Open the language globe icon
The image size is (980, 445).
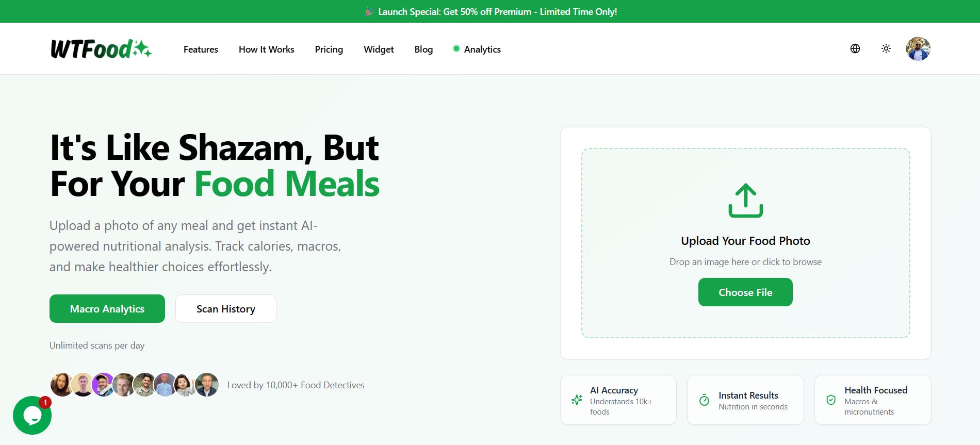pos(855,48)
